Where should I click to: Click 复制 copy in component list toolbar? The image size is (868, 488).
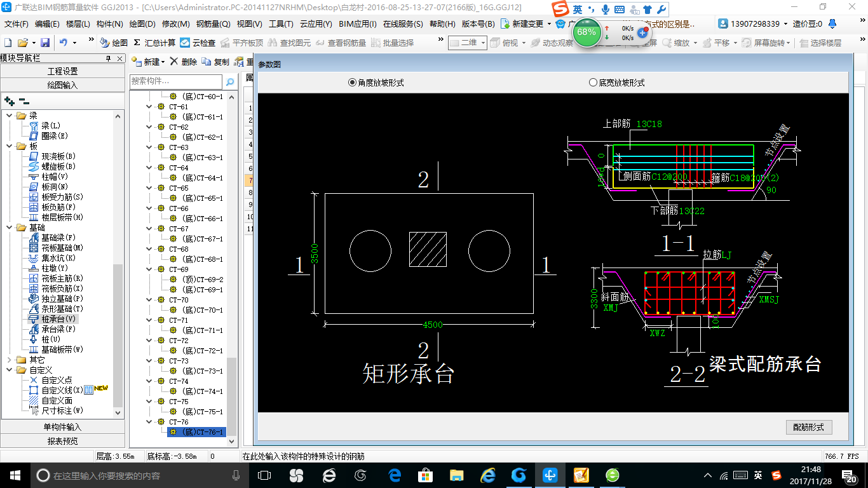tap(216, 62)
